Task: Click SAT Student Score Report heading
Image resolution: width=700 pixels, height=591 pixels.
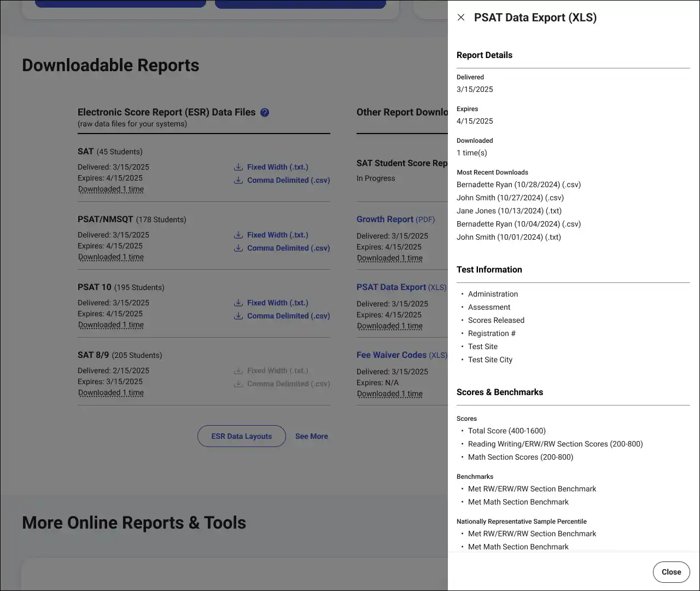Action: click(x=402, y=163)
